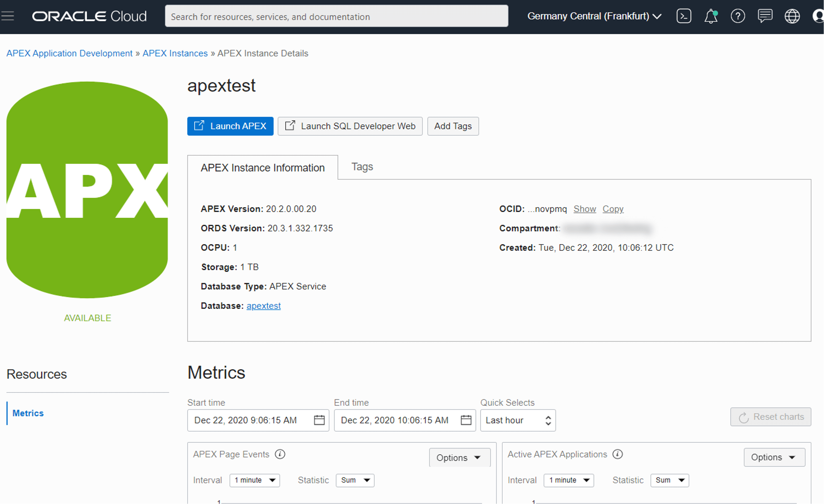Click the Reset charts button
The height and width of the screenshot is (504, 824).
pos(771,417)
